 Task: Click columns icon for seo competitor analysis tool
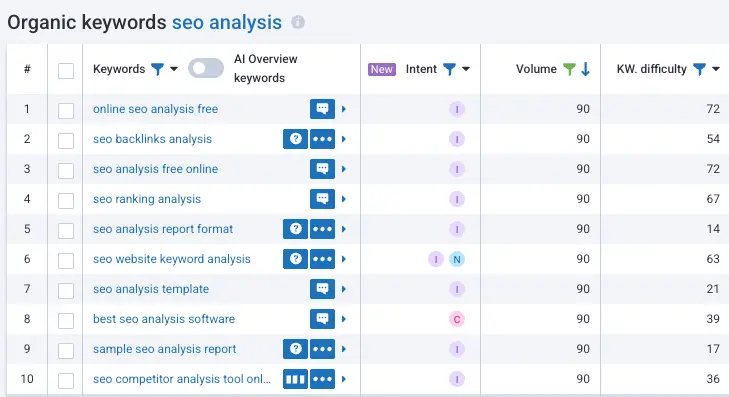point(295,379)
